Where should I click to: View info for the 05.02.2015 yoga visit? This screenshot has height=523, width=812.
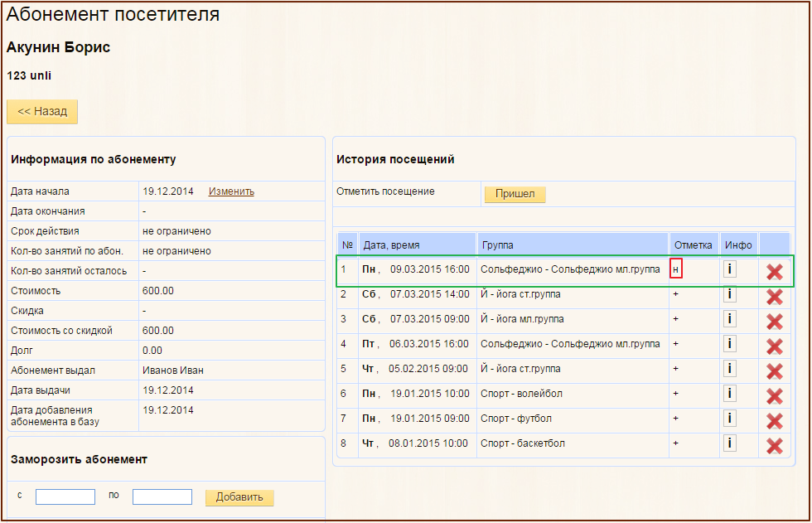729,369
